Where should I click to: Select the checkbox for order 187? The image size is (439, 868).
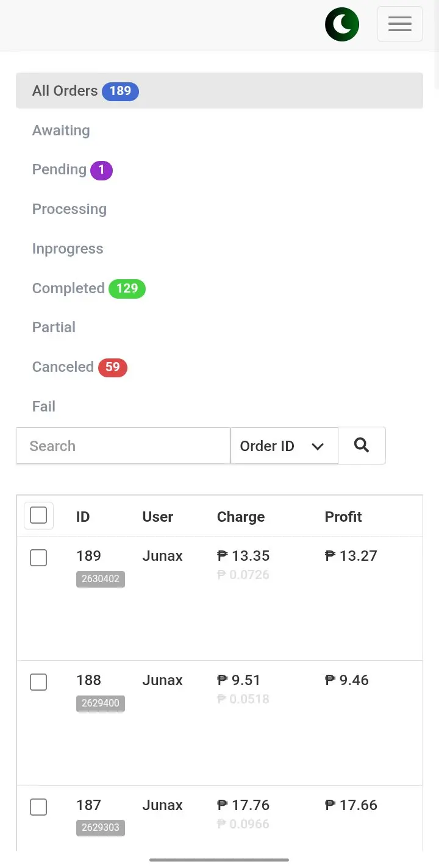[38, 807]
